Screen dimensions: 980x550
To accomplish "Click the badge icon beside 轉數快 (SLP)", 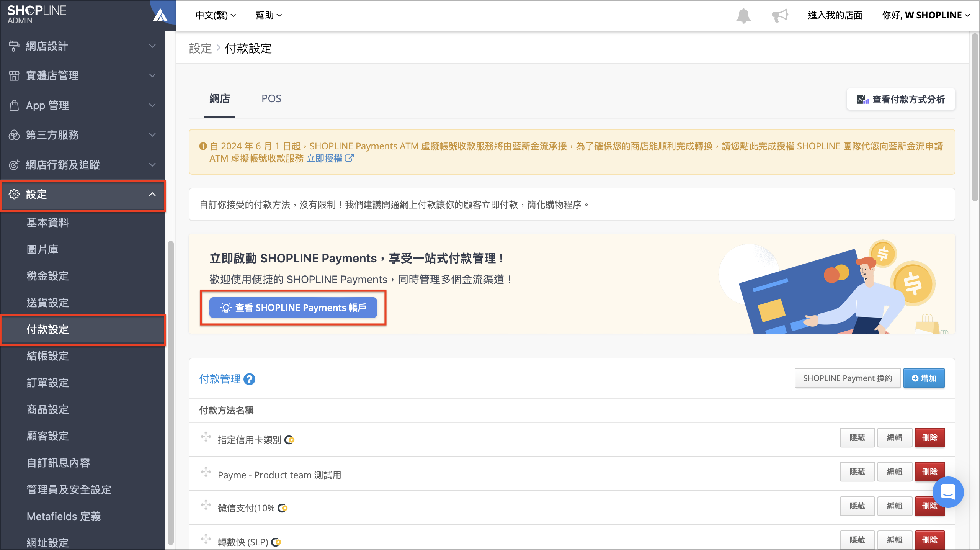I will tap(276, 542).
